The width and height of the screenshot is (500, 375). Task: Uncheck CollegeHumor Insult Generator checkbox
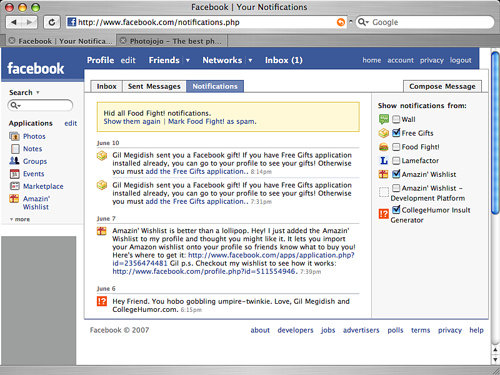click(396, 209)
